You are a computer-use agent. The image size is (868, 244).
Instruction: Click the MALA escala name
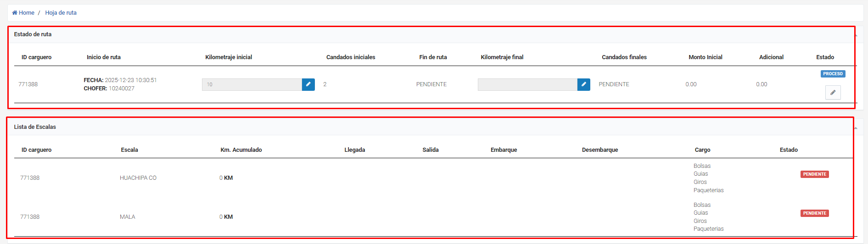127,217
